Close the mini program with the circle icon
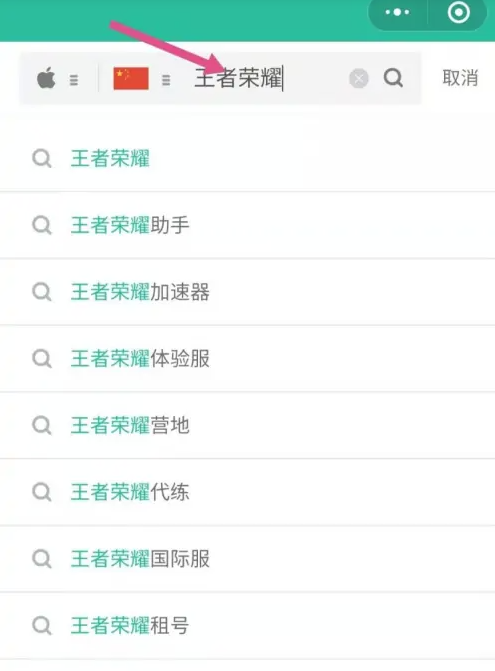This screenshot has width=495, height=671. pos(459,12)
